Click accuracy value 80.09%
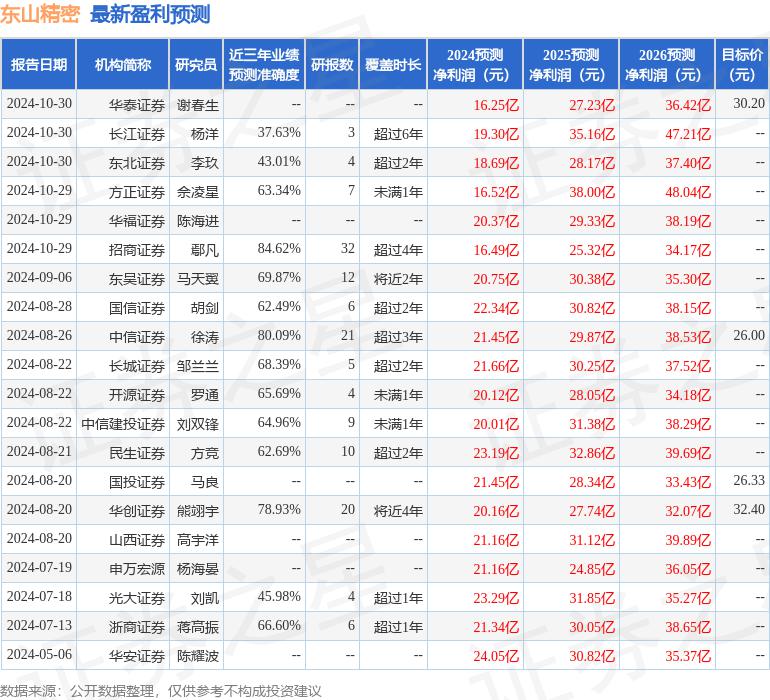Image resolution: width=770 pixels, height=700 pixels. pos(279,336)
